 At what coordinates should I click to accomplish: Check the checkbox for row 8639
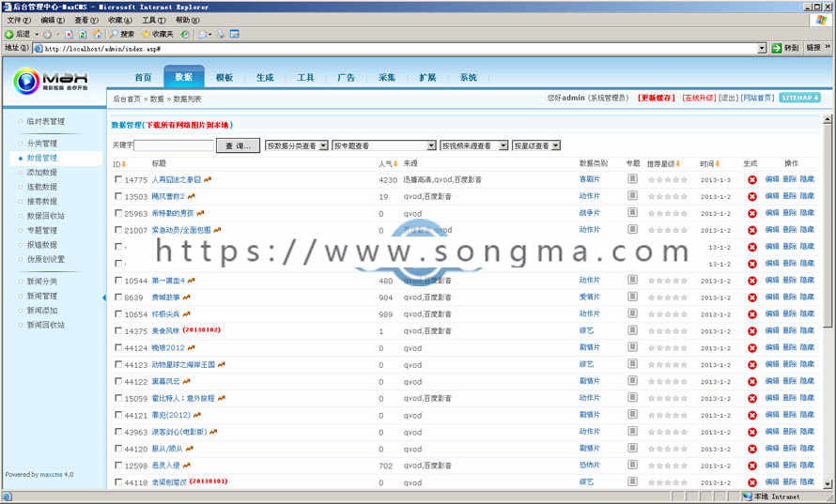click(x=118, y=297)
